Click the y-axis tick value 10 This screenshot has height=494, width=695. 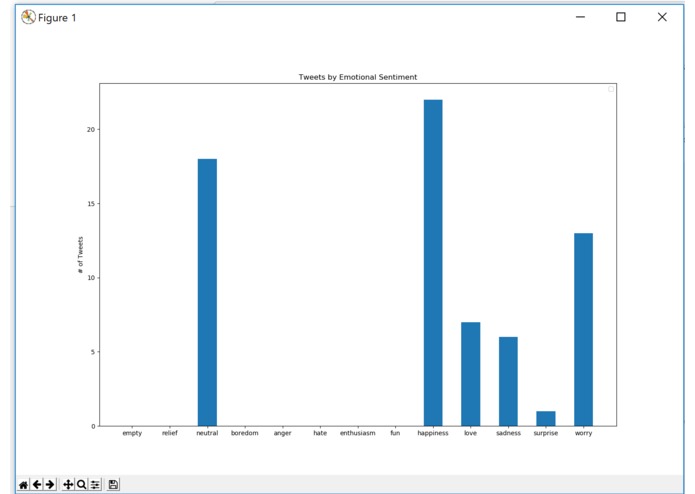point(91,278)
